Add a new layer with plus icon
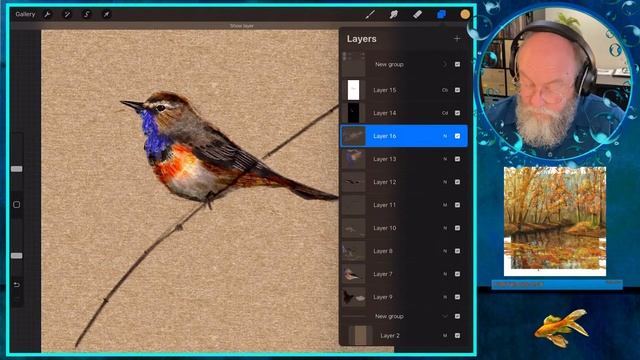 click(x=457, y=39)
